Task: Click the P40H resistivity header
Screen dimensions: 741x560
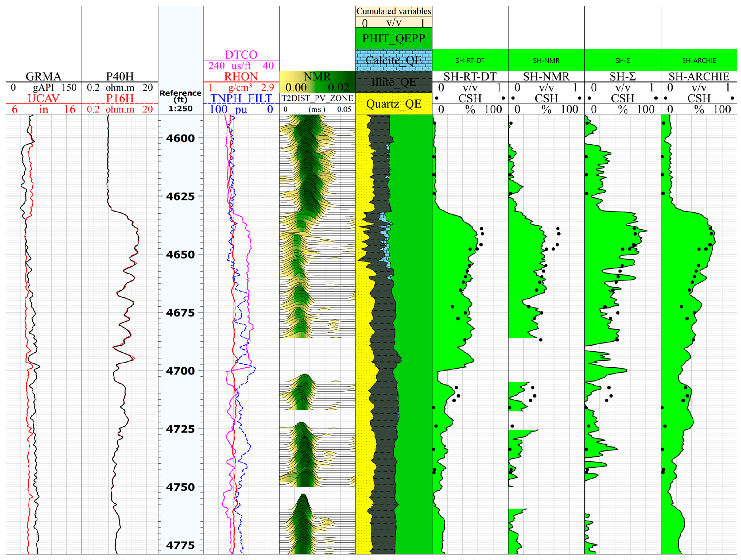Action: (x=120, y=76)
